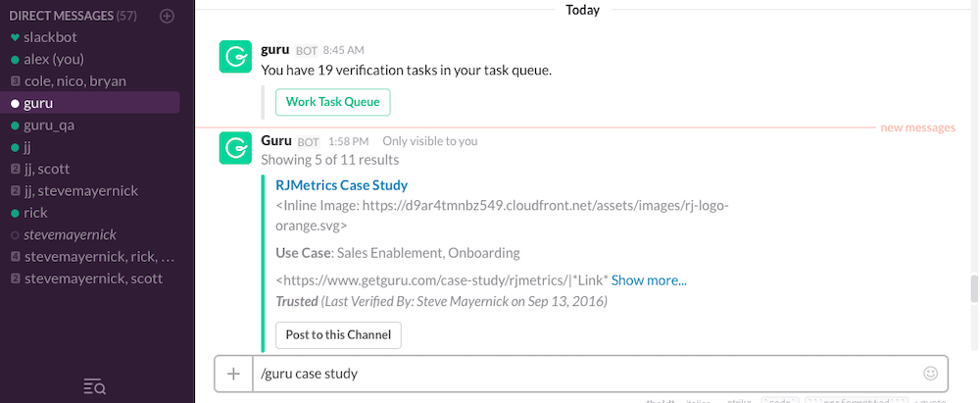
Task: Click Guru bot avatar on 1:58 PM message
Action: (235, 148)
